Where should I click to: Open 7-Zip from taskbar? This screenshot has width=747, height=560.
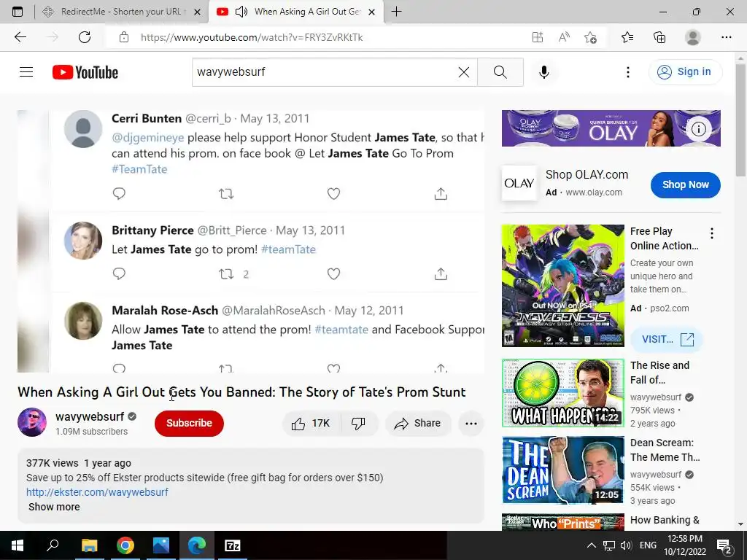(x=233, y=545)
